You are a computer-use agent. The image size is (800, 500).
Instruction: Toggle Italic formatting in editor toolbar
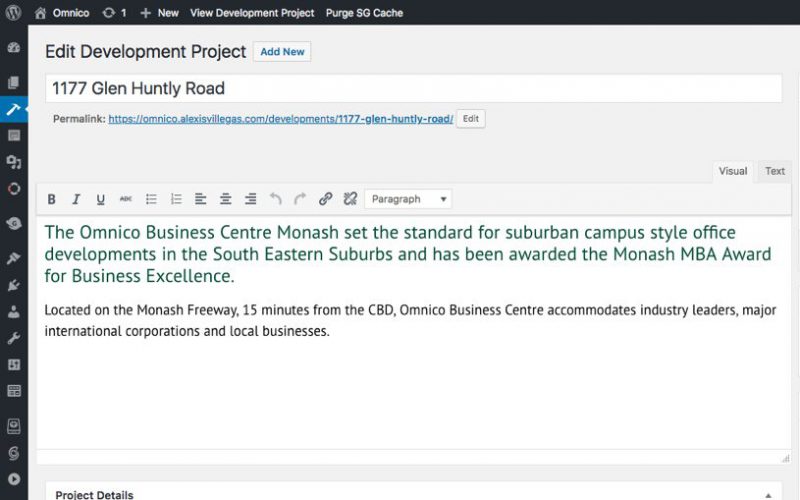coord(76,199)
